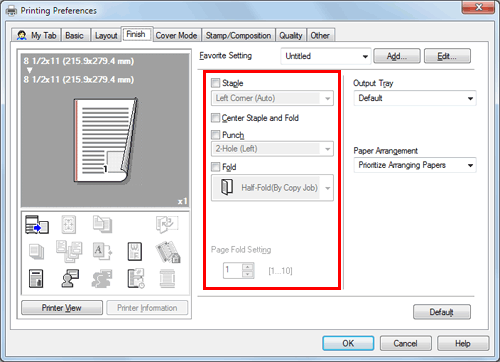500x362 pixels.
Task: Click the letter A page overlay icon
Action: [102, 251]
